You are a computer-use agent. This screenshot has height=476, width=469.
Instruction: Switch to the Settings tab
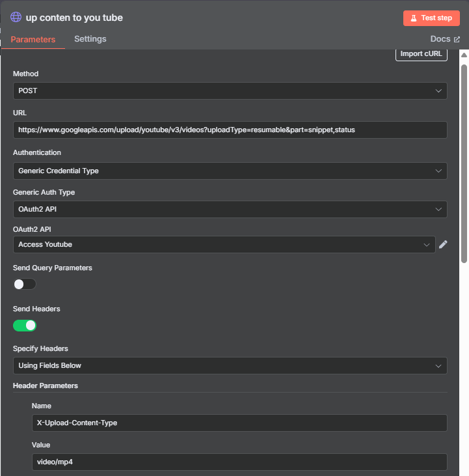(90, 39)
